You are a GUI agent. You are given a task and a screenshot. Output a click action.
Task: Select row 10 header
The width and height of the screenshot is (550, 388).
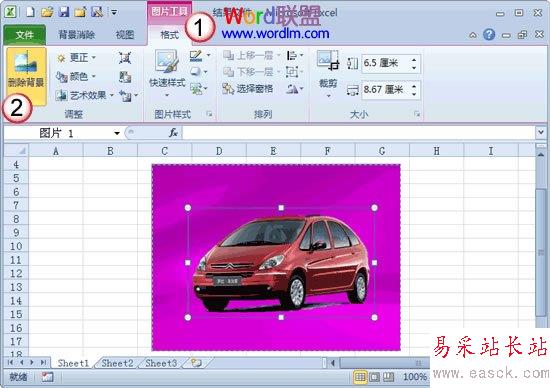(16, 246)
